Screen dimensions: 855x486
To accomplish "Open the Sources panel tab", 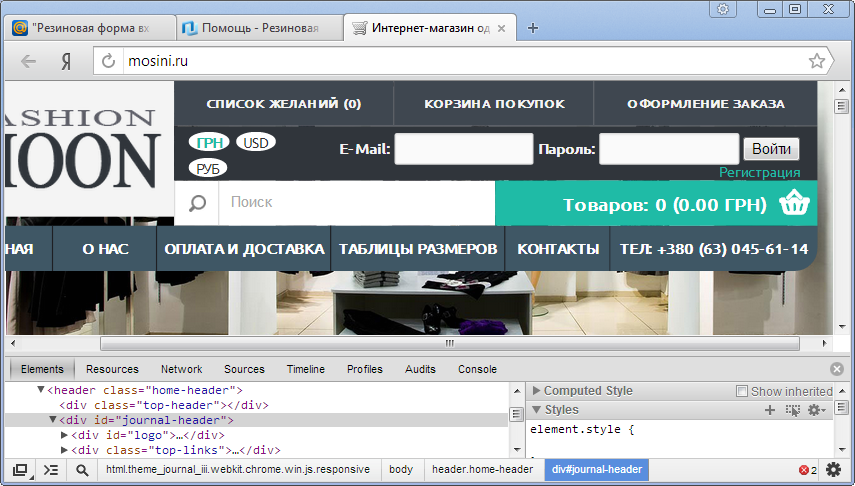I will pyautogui.click(x=244, y=369).
